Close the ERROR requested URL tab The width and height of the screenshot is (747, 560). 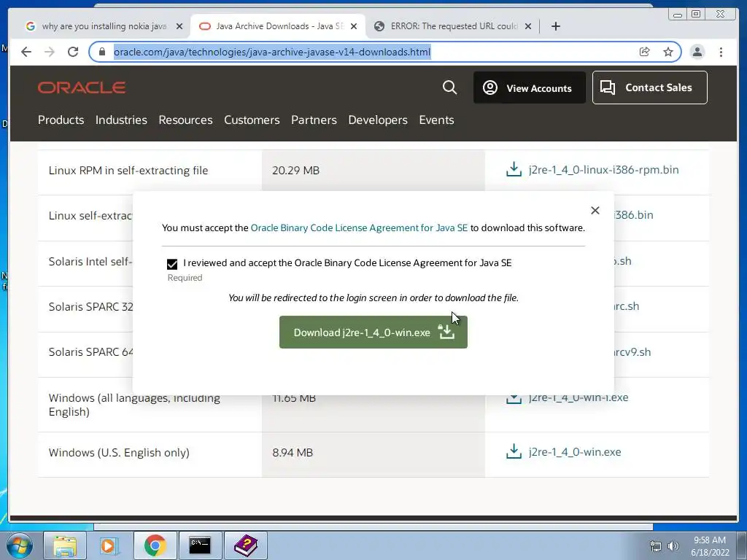[x=528, y=26]
